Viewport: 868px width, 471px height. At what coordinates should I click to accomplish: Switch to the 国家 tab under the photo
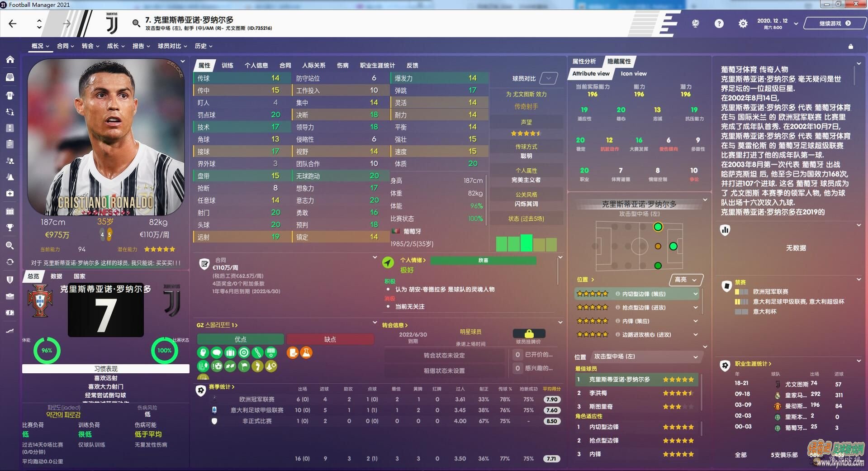(x=80, y=276)
